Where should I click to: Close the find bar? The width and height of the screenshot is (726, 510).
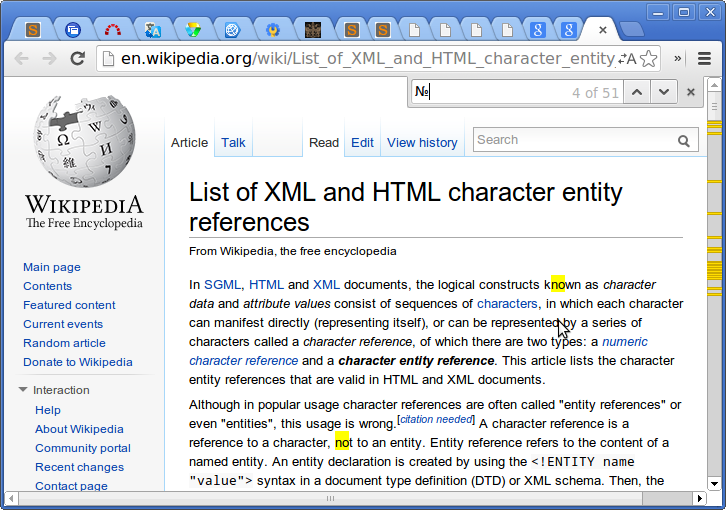[690, 92]
